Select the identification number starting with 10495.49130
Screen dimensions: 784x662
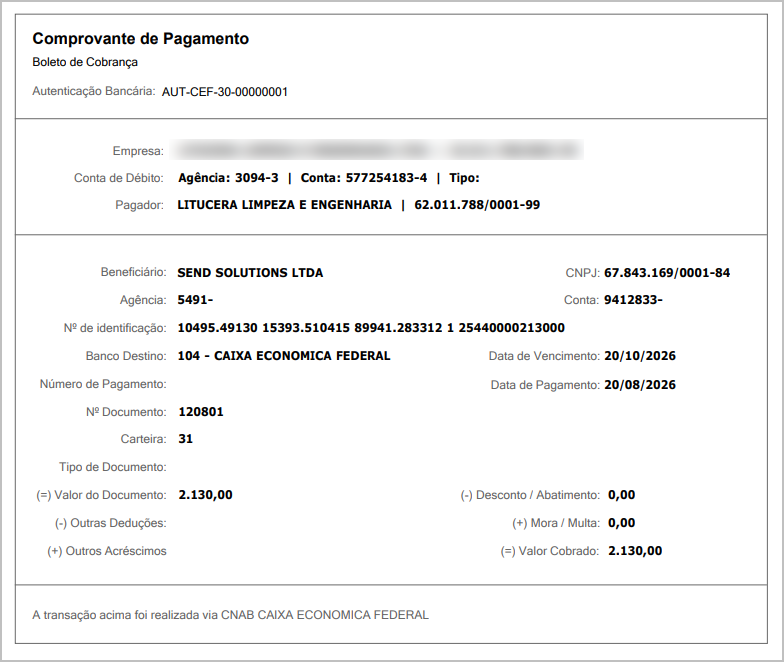371,328
